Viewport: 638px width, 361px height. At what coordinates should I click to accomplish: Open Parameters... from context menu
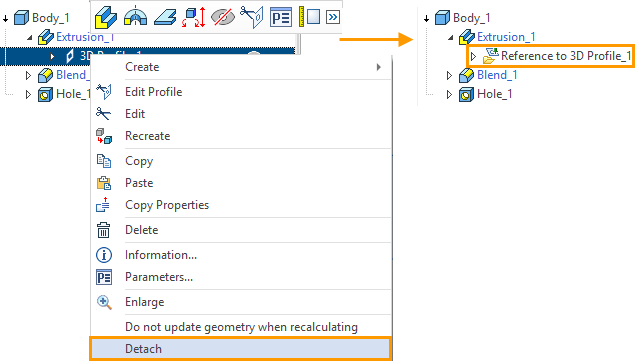point(240,277)
